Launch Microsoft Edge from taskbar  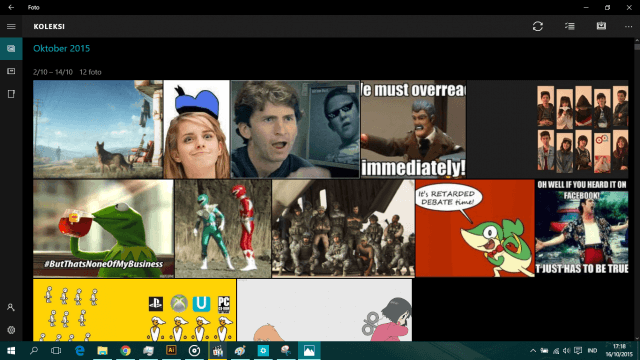[x=80, y=351]
